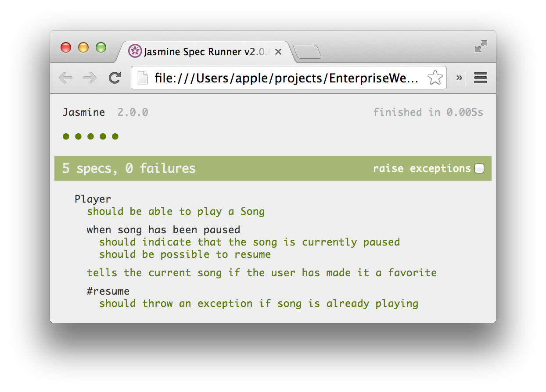Open the overflow chevron next to bookmark star

click(459, 78)
